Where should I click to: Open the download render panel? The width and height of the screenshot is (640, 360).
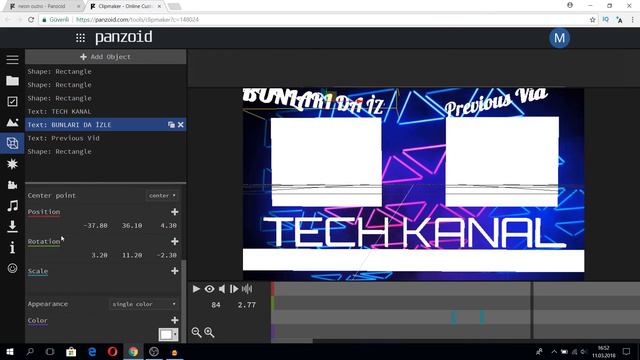click(12, 226)
